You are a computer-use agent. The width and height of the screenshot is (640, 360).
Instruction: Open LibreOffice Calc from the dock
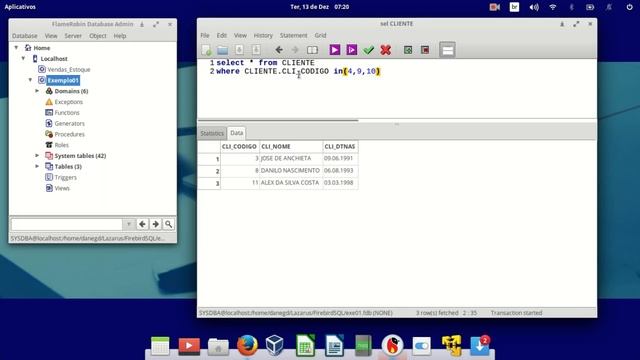pos(305,346)
